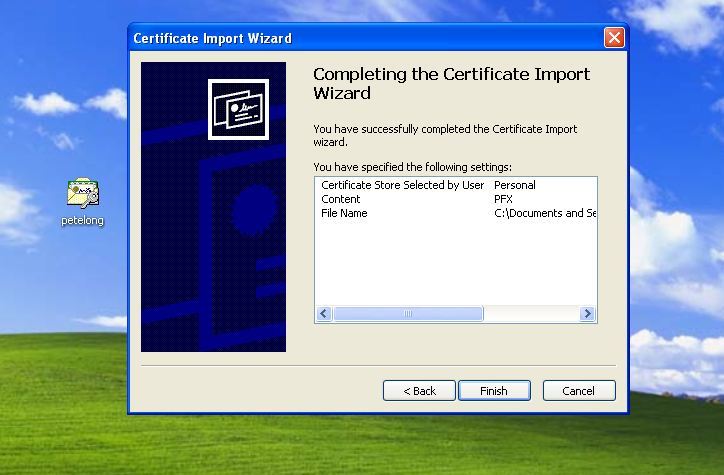This screenshot has width=724, height=475.
Task: Click the Personal store value
Action: coord(515,185)
